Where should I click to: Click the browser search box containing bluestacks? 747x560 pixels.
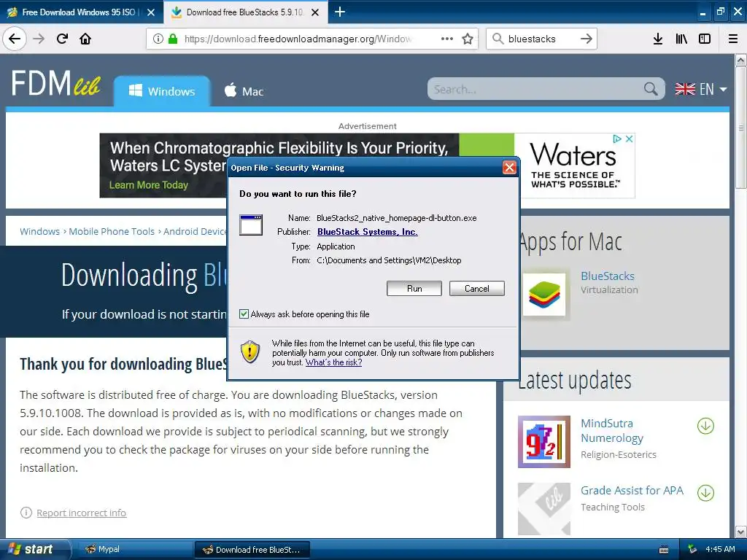541,39
